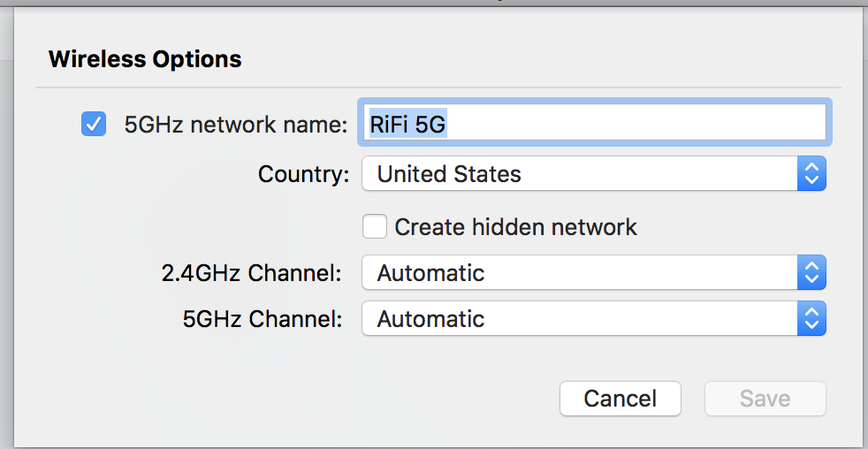Click the Wireless Options heading

point(145,58)
